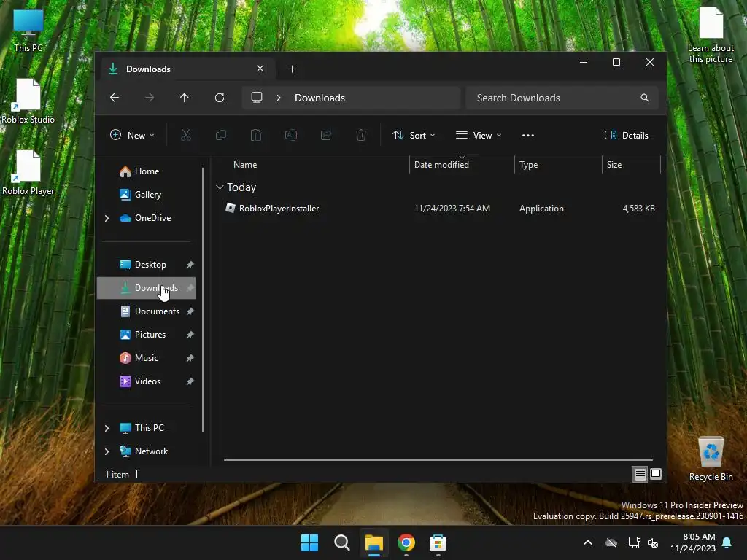Screen dimensions: 747x560
Task: Open Microsoft Store from taskbar
Action: (438, 542)
